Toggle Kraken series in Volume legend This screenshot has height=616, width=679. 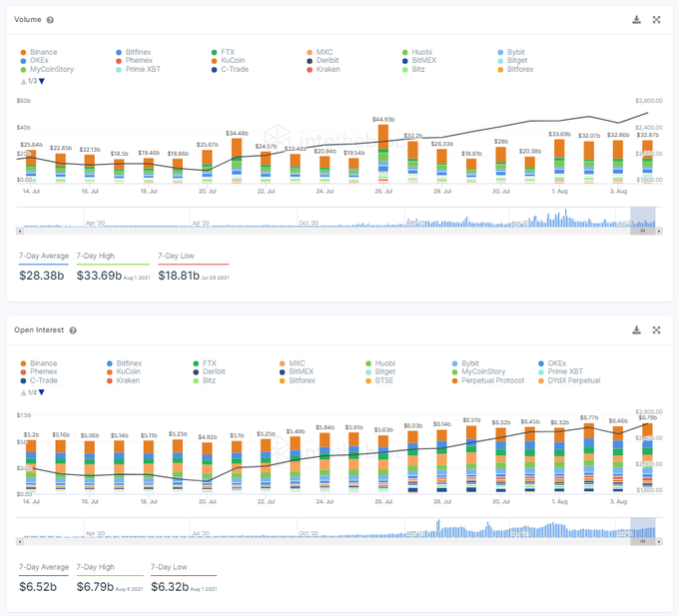click(327, 69)
